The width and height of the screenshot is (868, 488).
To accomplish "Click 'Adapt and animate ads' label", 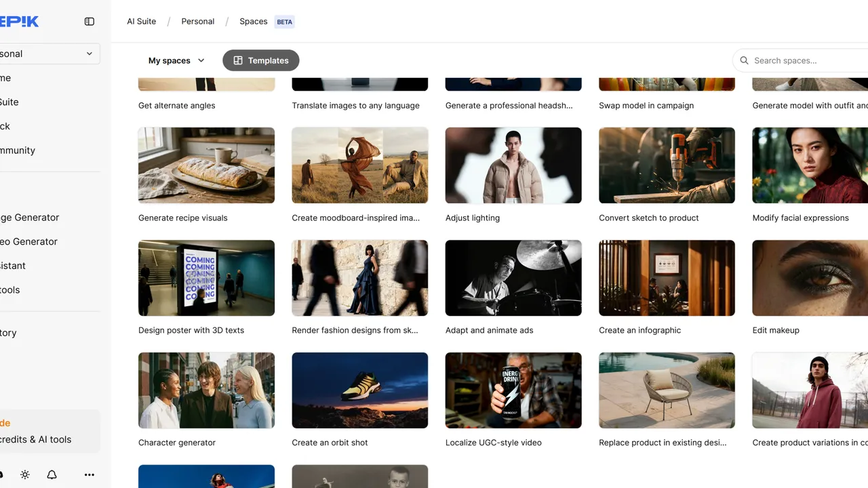I will 490,331.
